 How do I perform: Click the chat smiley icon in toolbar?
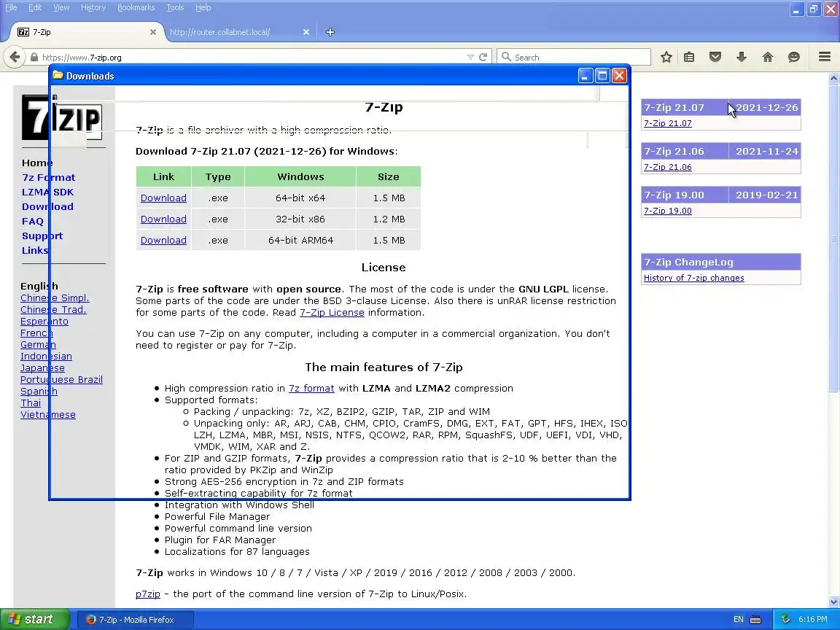pyautogui.click(x=794, y=57)
